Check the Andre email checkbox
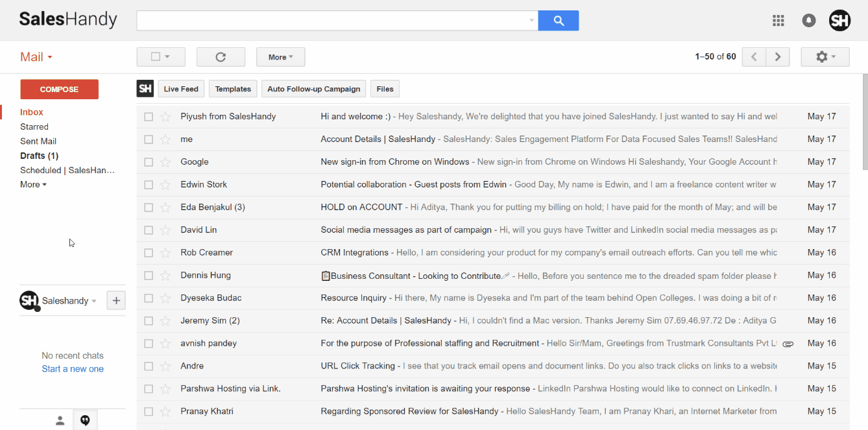Image resolution: width=868 pixels, height=430 pixels. [x=149, y=366]
